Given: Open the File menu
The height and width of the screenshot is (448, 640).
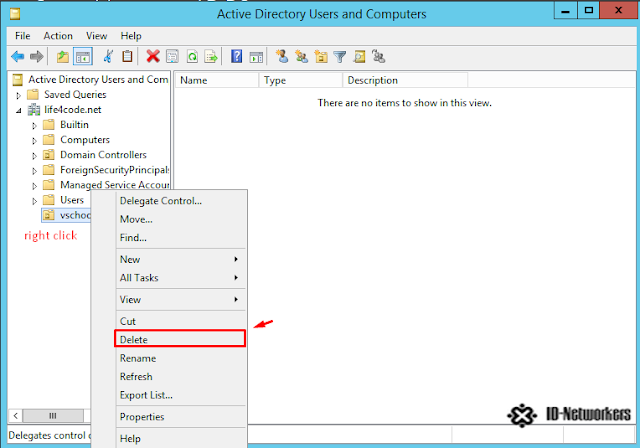Looking at the screenshot, I should [x=22, y=36].
